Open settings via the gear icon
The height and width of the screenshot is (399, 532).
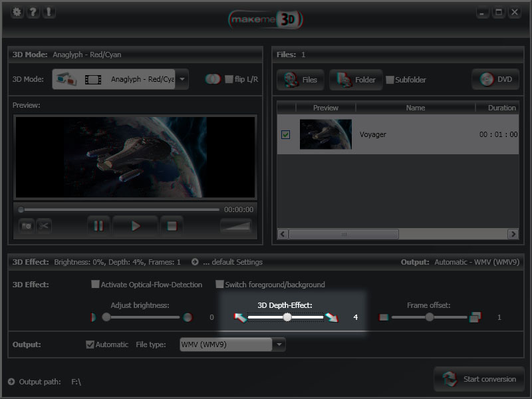tap(17, 13)
